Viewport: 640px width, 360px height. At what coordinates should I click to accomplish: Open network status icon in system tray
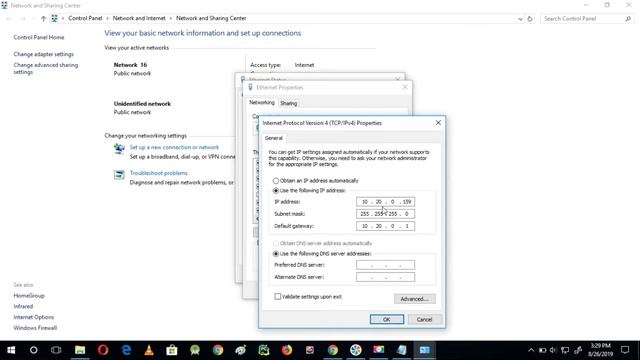[565, 350]
